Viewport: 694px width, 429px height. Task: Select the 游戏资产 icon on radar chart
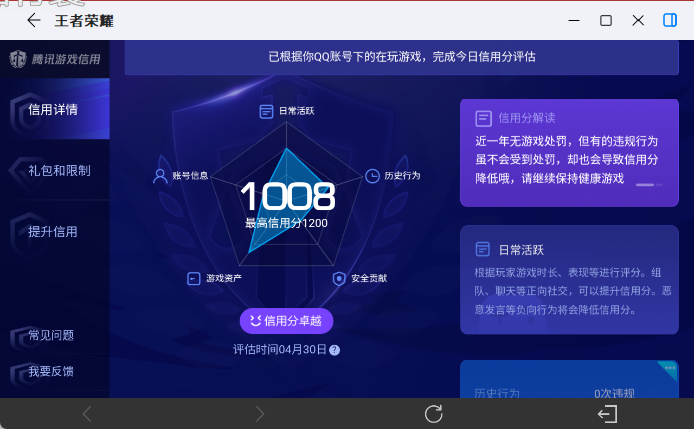pos(194,278)
